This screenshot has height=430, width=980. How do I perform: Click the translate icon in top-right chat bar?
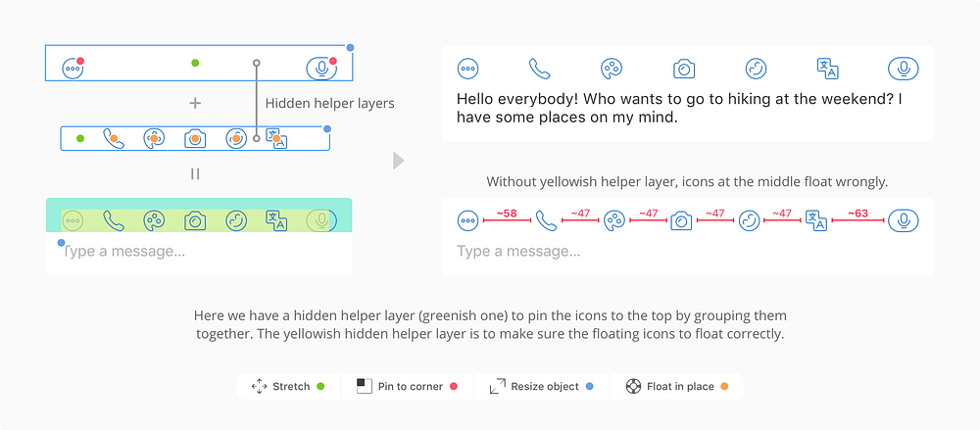[x=828, y=69]
